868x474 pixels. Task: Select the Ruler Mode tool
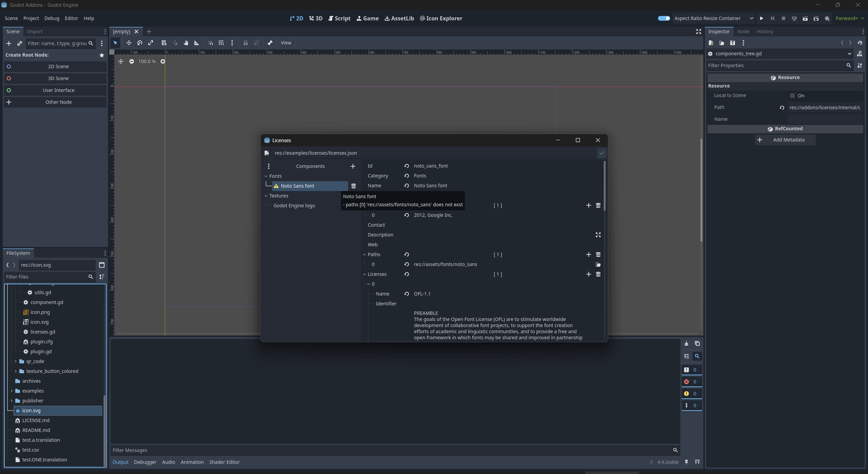tap(196, 43)
